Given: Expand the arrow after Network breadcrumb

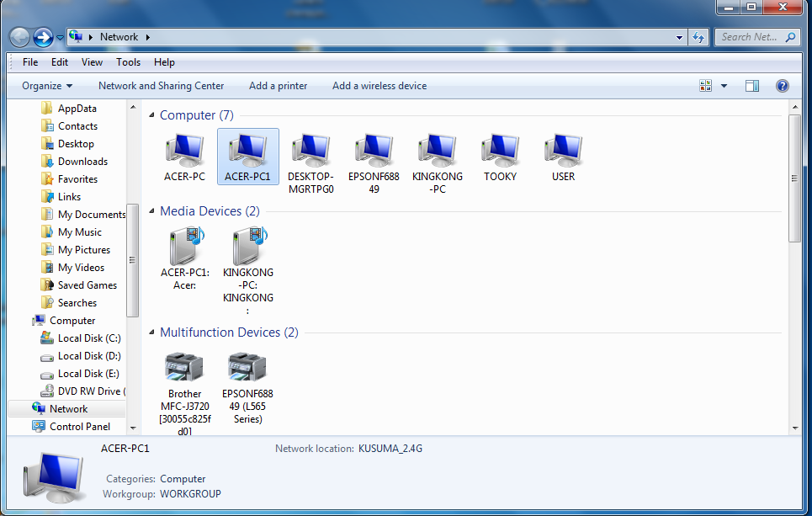Looking at the screenshot, I should [x=147, y=37].
